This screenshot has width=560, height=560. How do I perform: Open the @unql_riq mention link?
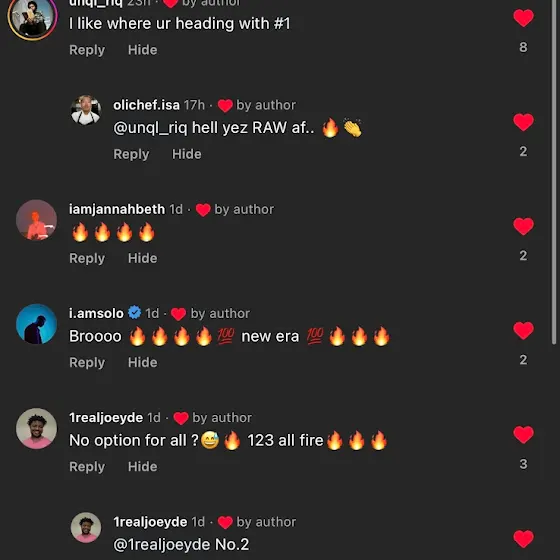coord(150,128)
